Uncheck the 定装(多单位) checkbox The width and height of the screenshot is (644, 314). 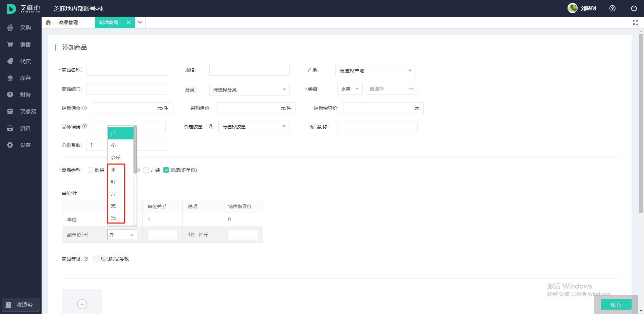[x=166, y=170]
